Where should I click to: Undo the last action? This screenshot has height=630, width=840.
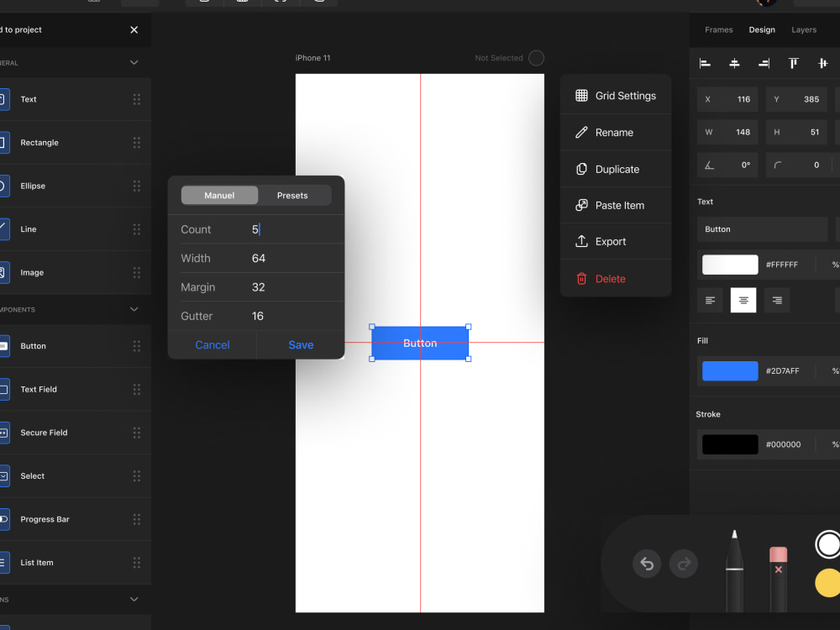[647, 564]
